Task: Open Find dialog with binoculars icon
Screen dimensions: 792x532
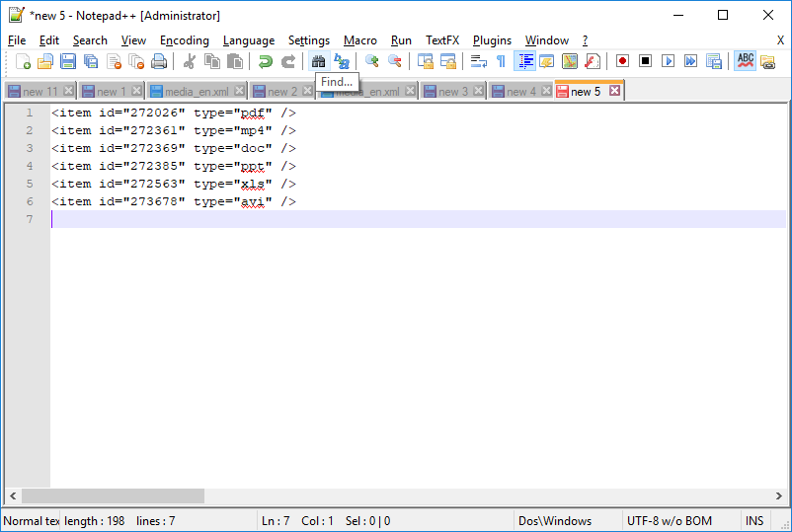Action: click(x=318, y=61)
